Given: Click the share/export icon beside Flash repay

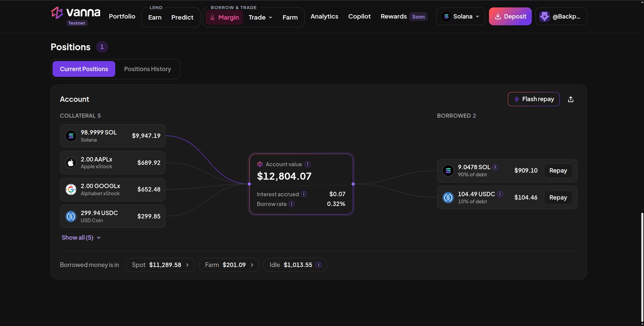Looking at the screenshot, I should pyautogui.click(x=571, y=99).
